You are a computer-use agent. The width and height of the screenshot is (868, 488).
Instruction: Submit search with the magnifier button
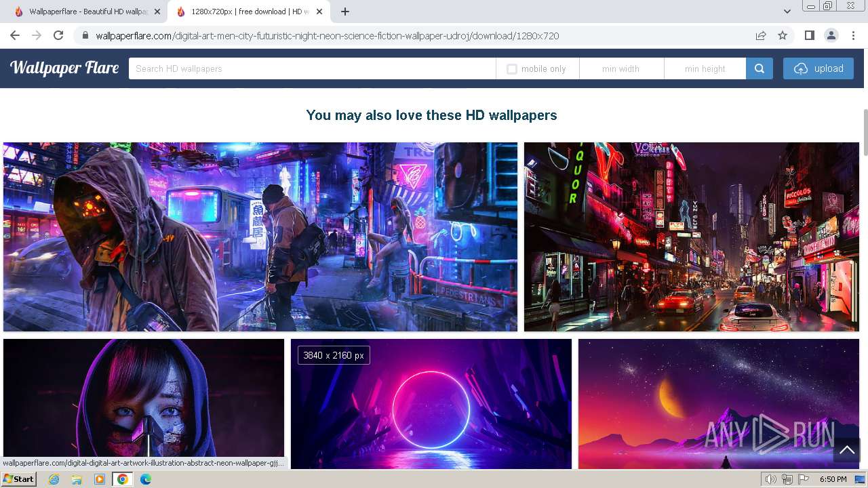click(x=759, y=68)
